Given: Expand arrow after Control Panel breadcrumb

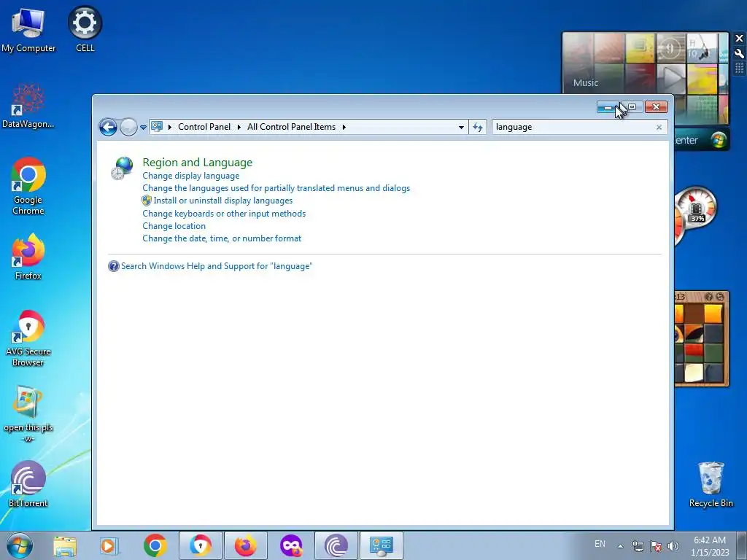Looking at the screenshot, I should click(239, 127).
